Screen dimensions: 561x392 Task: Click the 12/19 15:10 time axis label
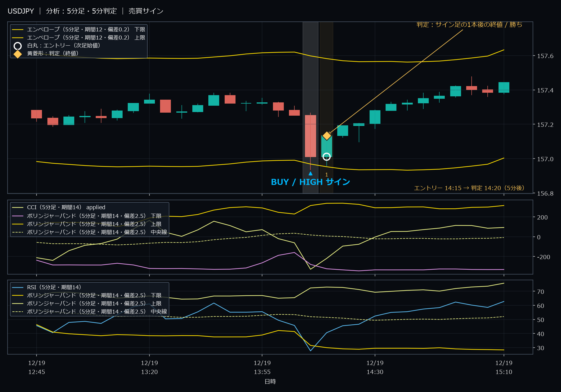[504, 367]
